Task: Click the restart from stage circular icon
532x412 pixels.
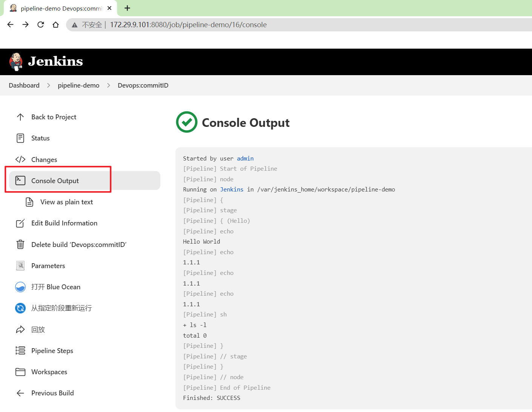Action: [20, 308]
